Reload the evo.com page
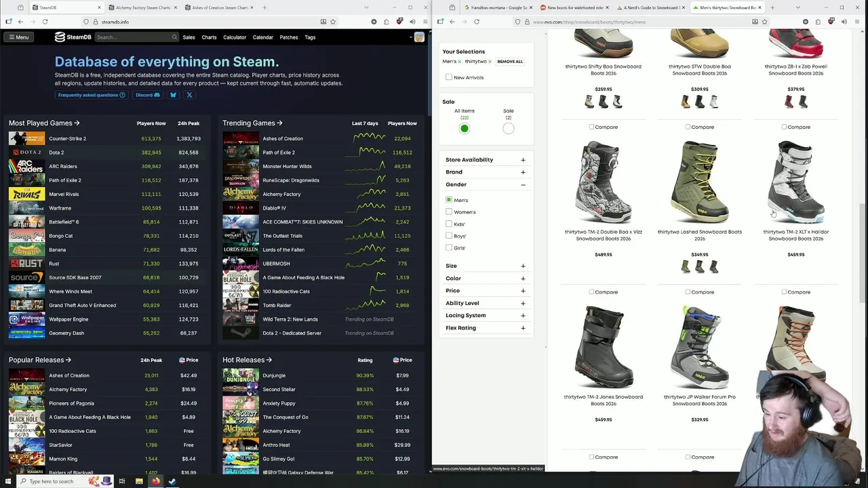Image resolution: width=868 pixels, height=488 pixels. pos(477,22)
